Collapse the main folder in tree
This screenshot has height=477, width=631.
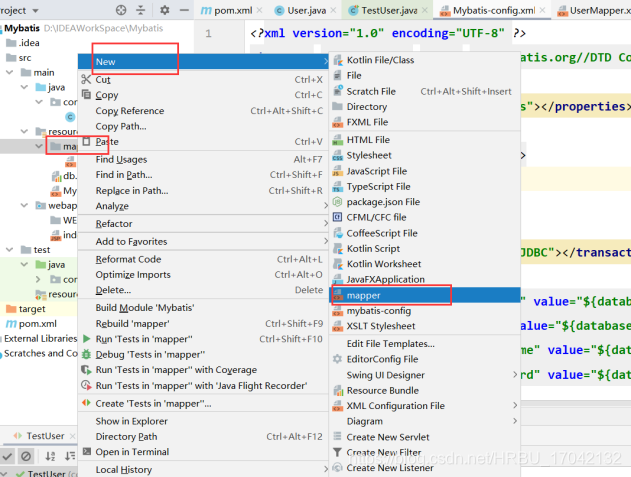(10, 72)
